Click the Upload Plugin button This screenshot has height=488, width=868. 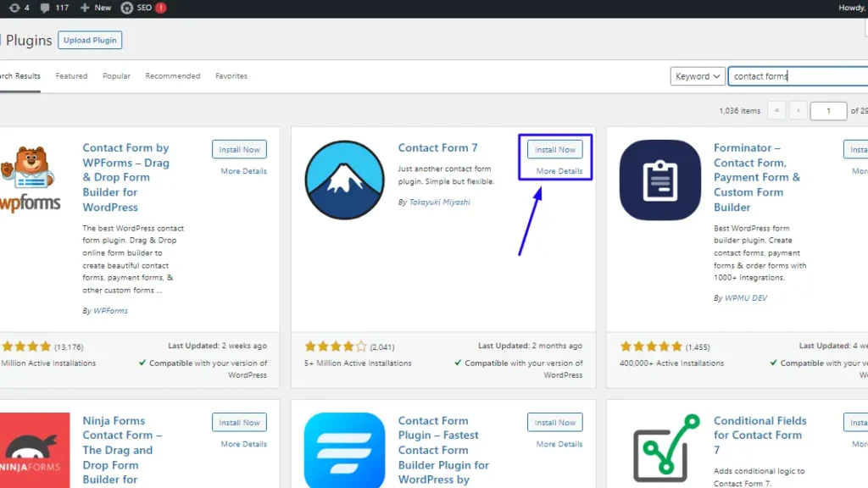pyautogui.click(x=90, y=40)
